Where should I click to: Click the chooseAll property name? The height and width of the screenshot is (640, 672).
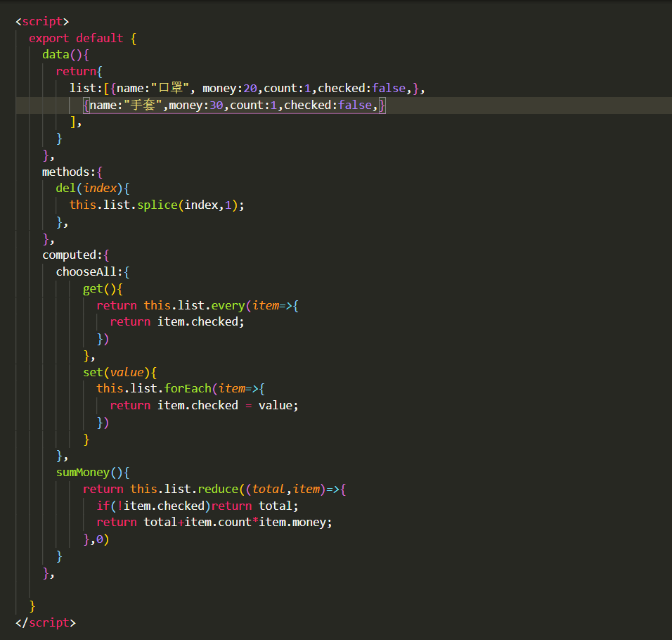click(x=86, y=271)
